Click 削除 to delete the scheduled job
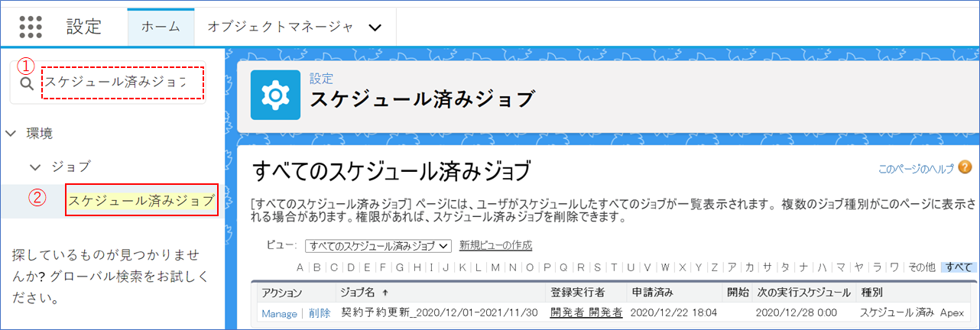Image resolution: width=980 pixels, height=330 pixels. (320, 313)
